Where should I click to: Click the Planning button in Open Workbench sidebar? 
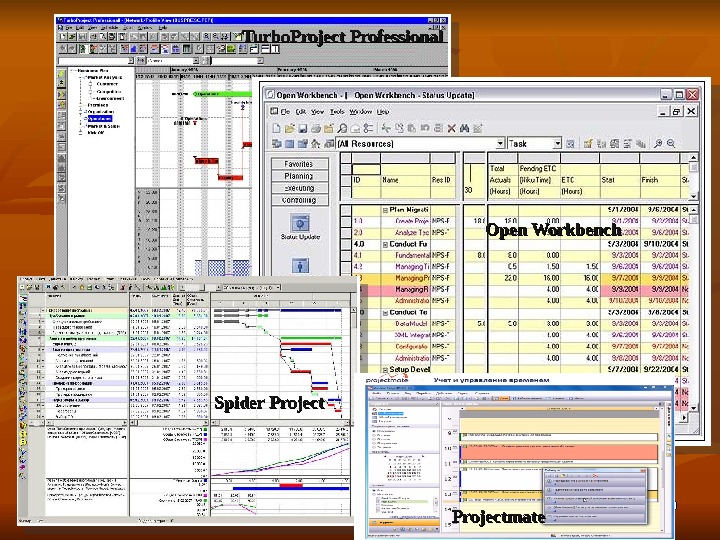[299, 176]
